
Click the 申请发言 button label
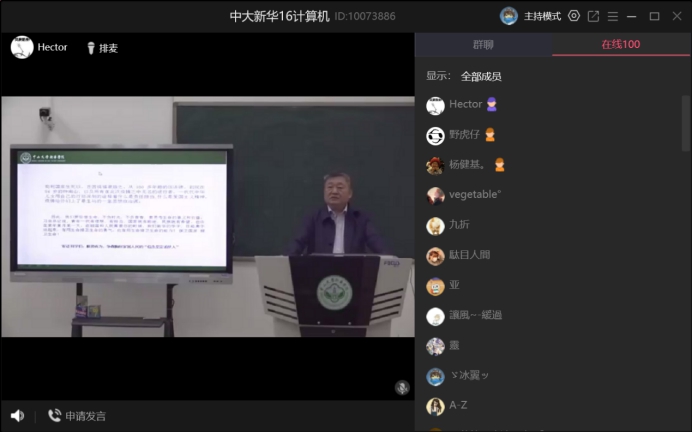tap(86, 415)
